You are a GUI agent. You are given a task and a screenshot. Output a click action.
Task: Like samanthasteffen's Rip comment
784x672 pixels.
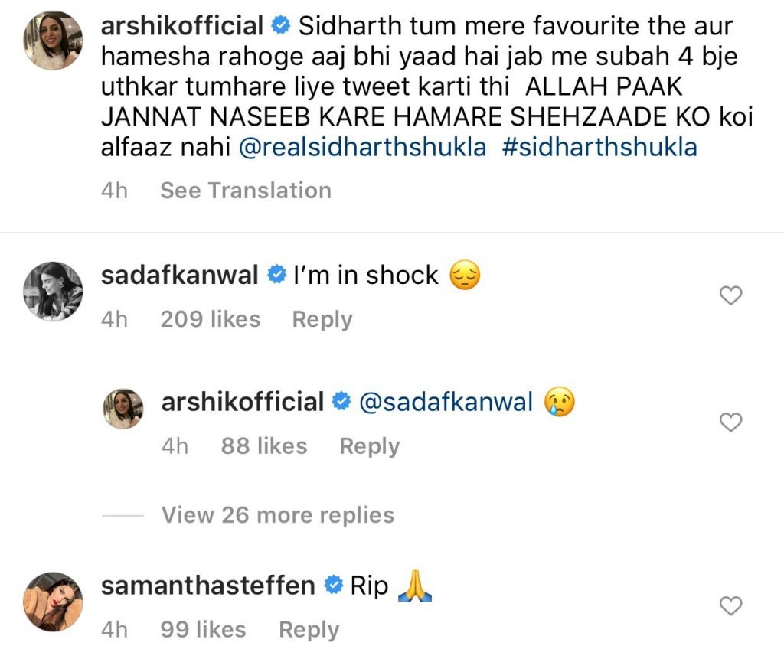[732, 606]
